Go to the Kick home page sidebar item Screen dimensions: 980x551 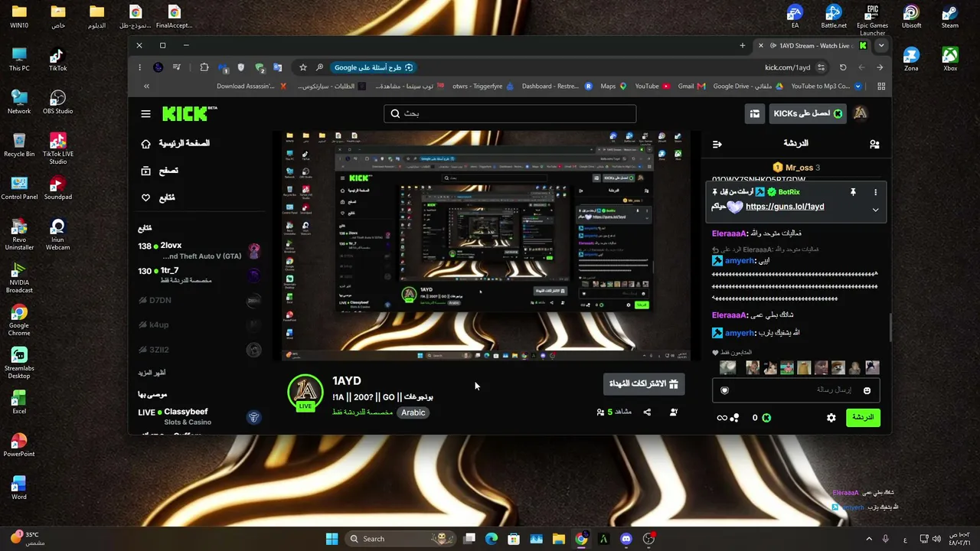(x=175, y=143)
